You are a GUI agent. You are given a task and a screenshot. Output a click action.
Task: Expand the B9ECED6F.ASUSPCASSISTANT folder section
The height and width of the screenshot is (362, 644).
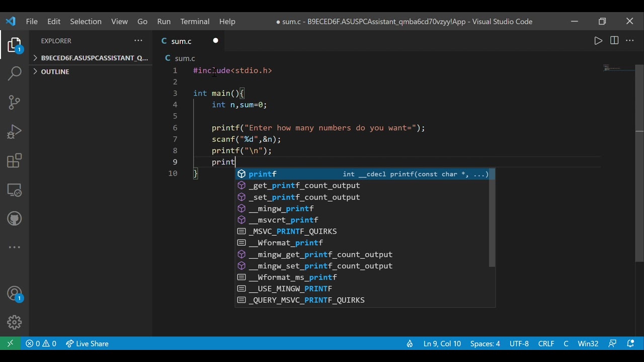pos(91,58)
